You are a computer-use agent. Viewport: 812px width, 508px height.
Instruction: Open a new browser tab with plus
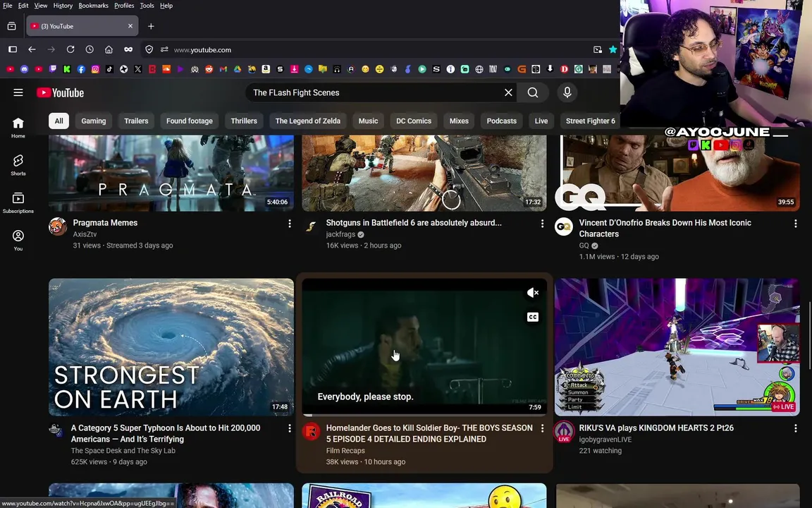(x=151, y=26)
